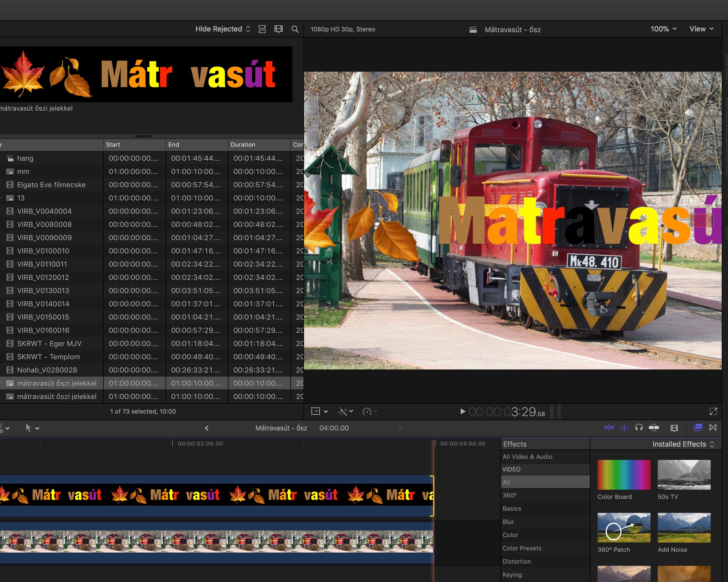Screen dimensions: 728x582
Task: Click the Duration column header
Action: pyautogui.click(x=243, y=144)
